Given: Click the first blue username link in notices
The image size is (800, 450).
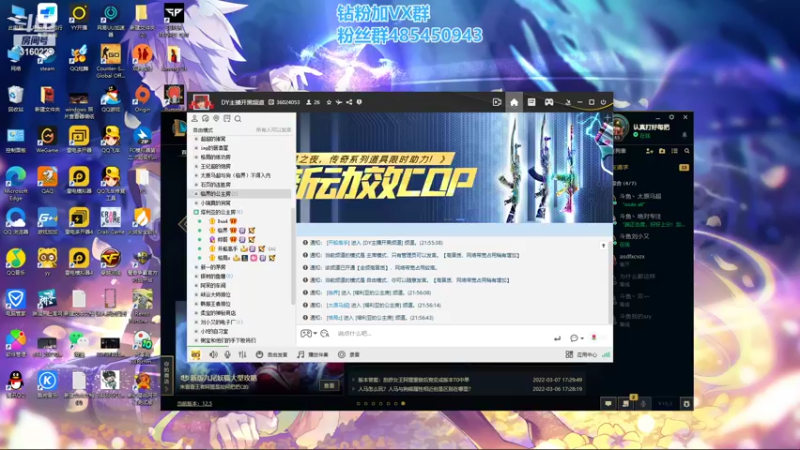Looking at the screenshot, I should [338, 243].
